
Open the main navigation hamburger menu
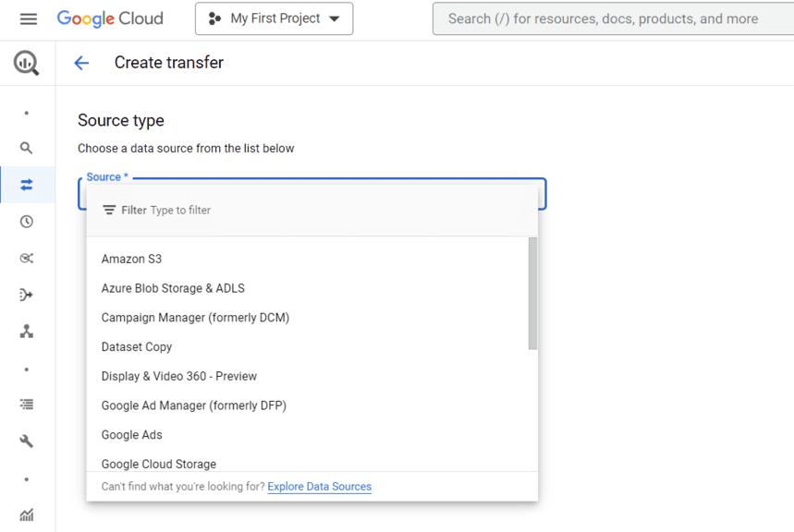coord(29,19)
